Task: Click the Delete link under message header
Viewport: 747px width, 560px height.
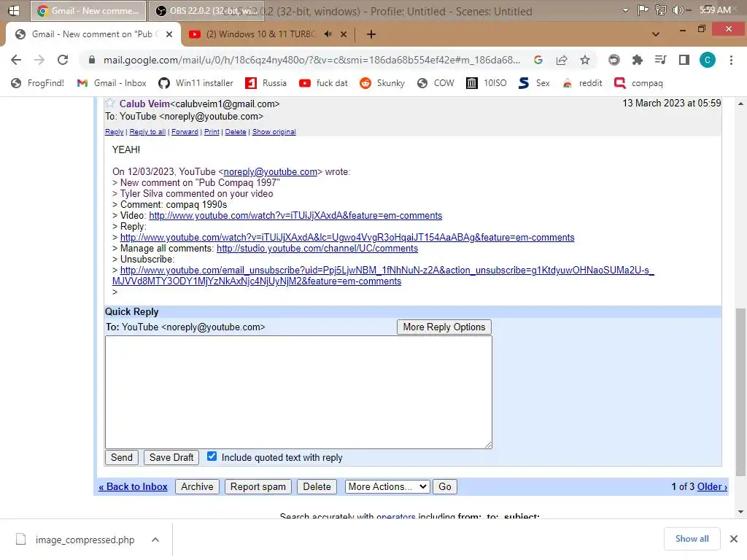Action: pyautogui.click(x=236, y=132)
